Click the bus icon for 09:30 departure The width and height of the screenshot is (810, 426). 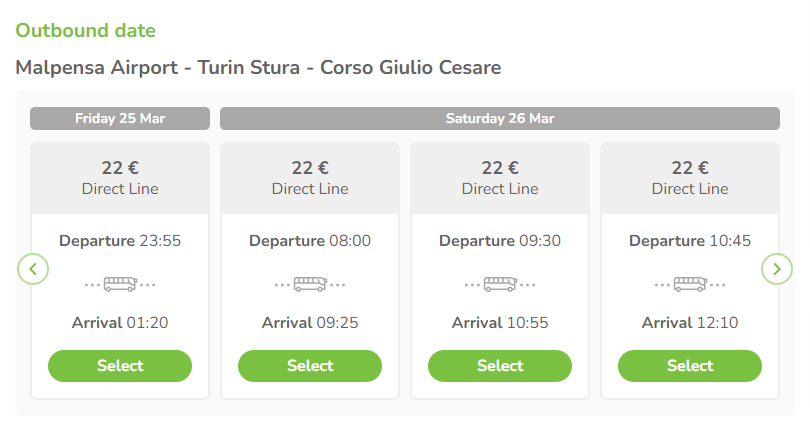[x=500, y=285]
